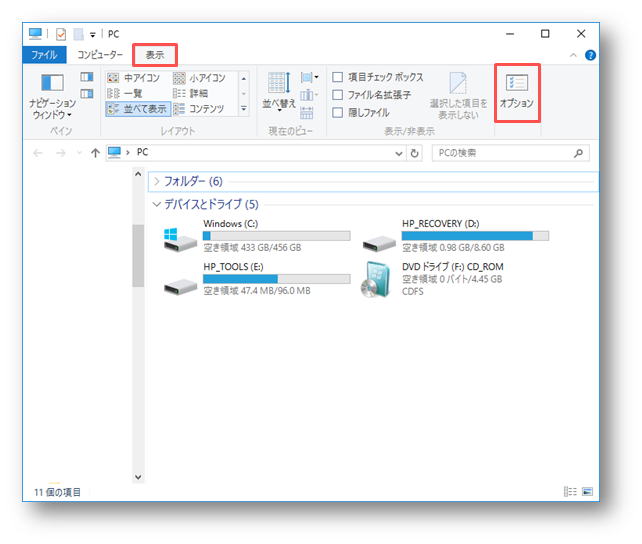Screen dimensions: 642x544
Task: Open the コンピューター tab
Action: pos(100,55)
